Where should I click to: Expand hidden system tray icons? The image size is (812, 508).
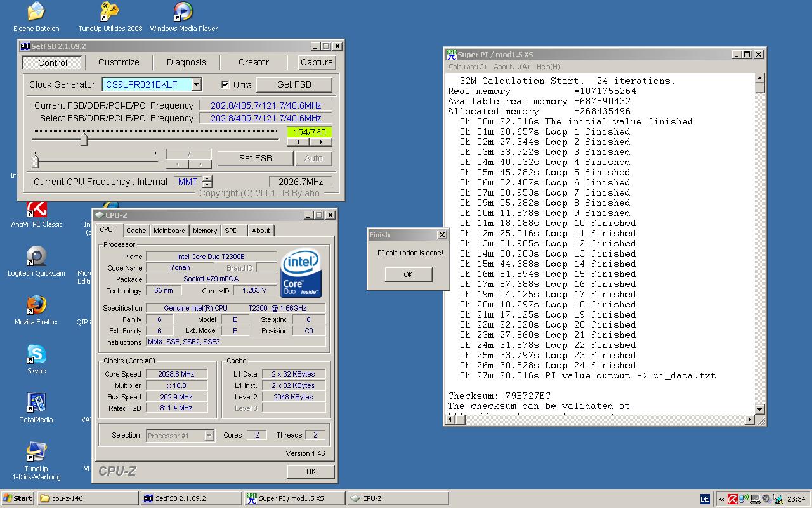[721, 499]
